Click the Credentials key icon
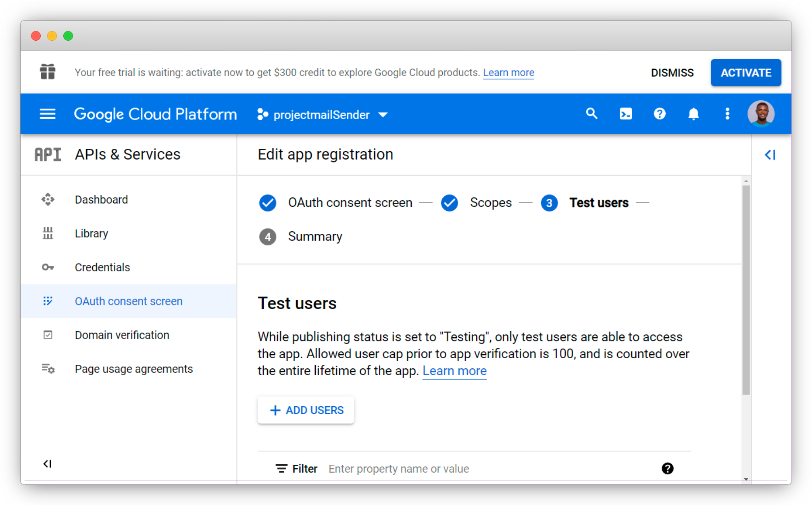Image resolution: width=812 pixels, height=505 pixels. point(48,267)
